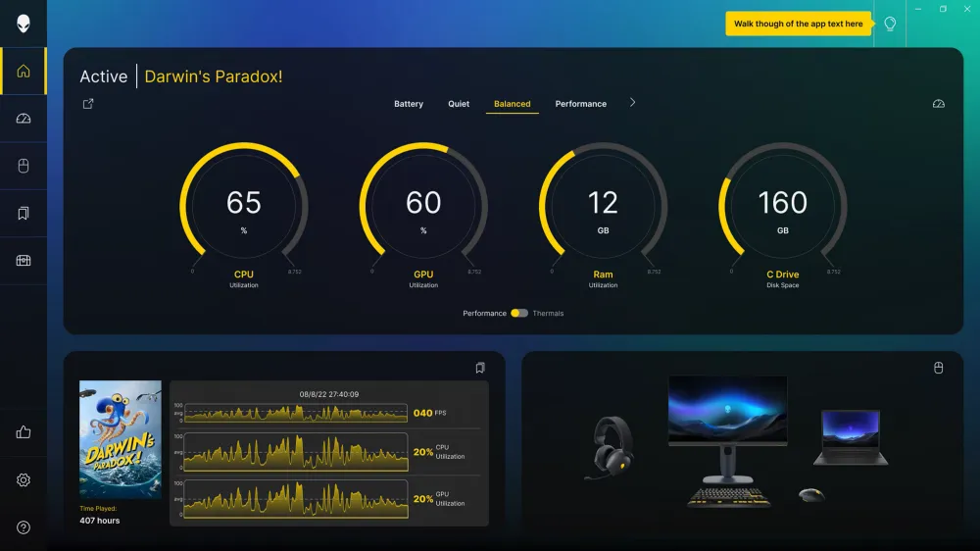This screenshot has width=980, height=551.
Task: Open settings gear in sidebar
Action: pos(24,479)
